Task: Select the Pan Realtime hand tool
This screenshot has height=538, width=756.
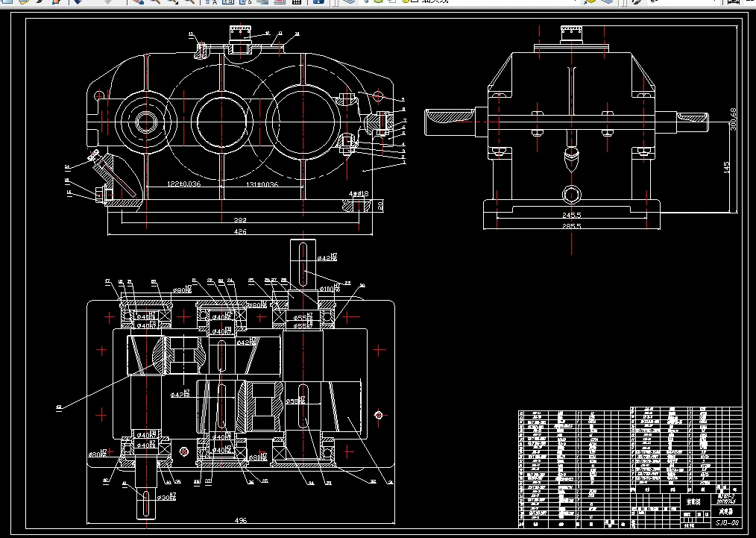Action: (138, 2)
